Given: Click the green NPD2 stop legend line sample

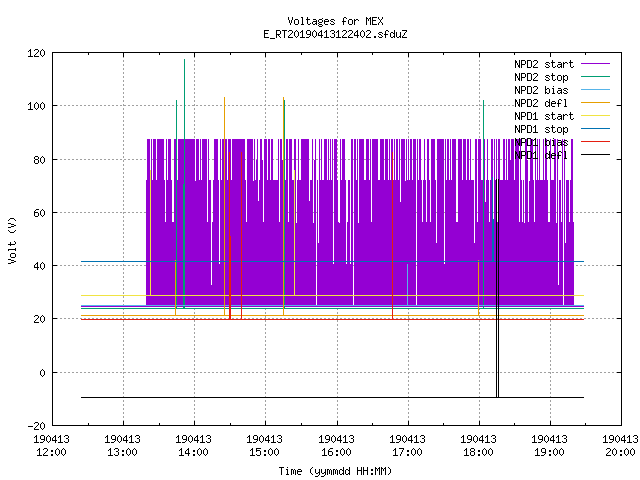Looking at the screenshot, I should click(x=595, y=77).
